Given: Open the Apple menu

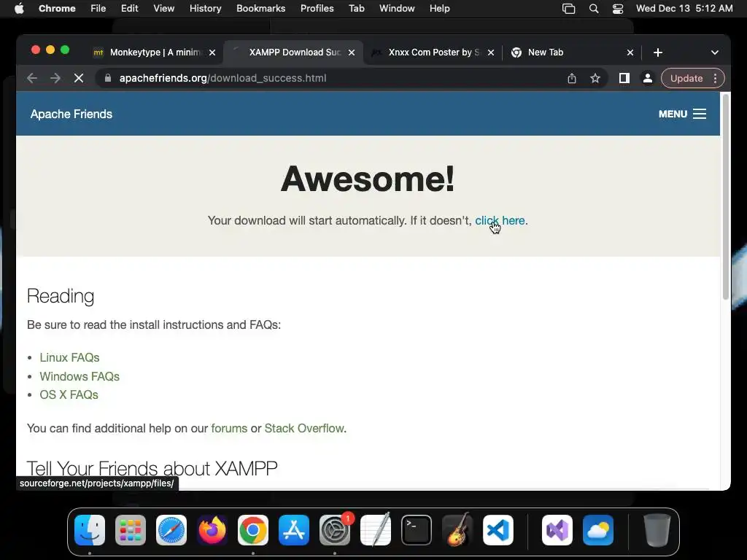Looking at the screenshot, I should 19,9.
